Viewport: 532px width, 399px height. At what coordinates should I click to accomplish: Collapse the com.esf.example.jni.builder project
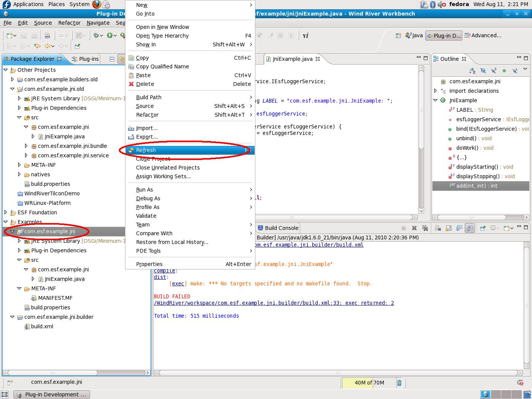tap(13, 317)
